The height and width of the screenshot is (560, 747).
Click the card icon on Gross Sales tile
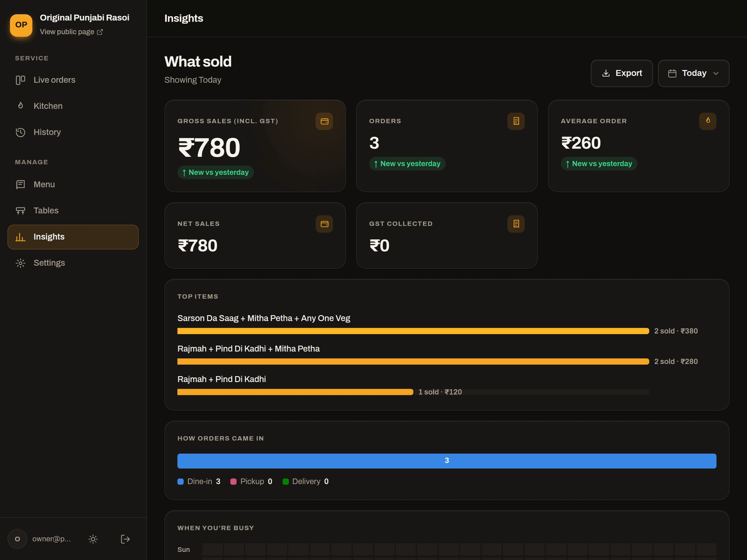[325, 122]
